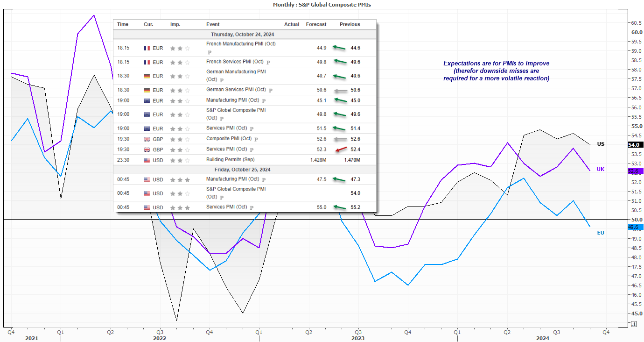This screenshot has height=342, width=644.
Task: Click UK flag in Composite PMI row
Action: point(147,139)
